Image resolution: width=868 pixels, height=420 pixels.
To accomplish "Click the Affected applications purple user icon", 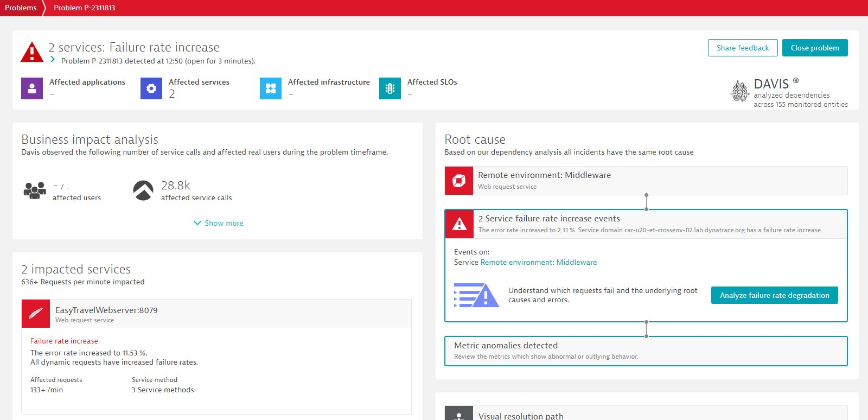I will tap(32, 88).
